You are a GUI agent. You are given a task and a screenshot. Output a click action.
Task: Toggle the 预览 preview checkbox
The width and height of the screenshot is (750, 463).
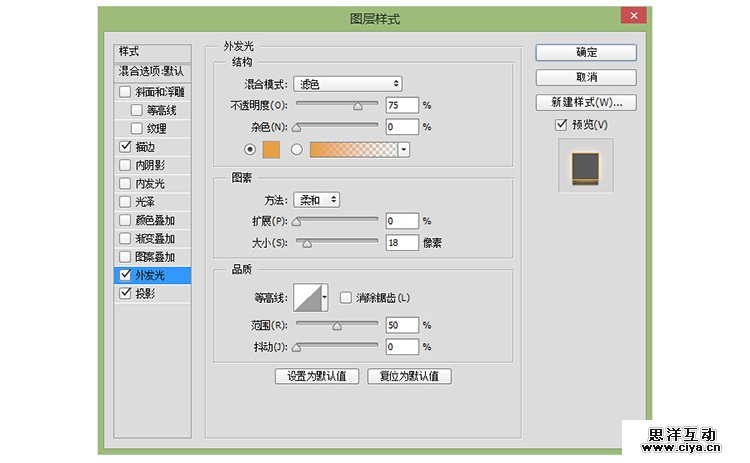point(560,125)
